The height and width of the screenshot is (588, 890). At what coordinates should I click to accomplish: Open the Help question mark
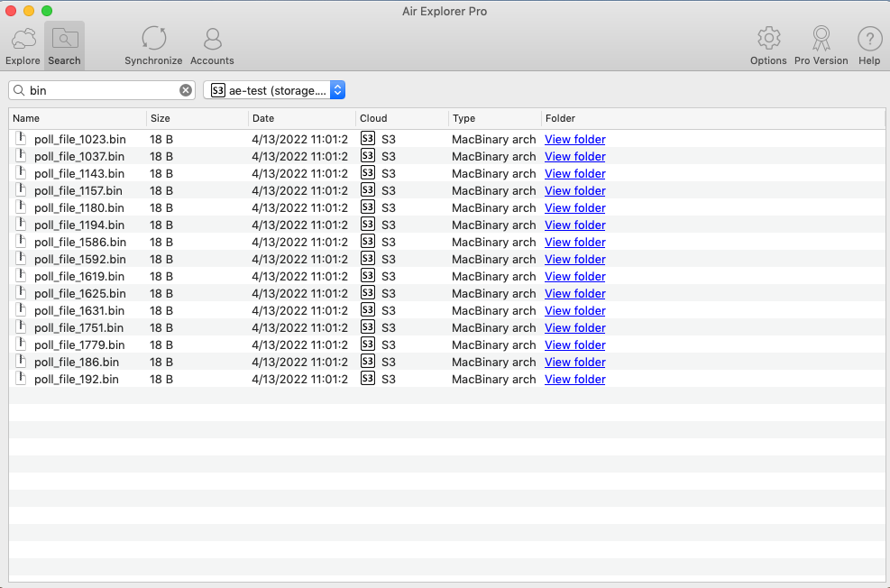coord(869,46)
